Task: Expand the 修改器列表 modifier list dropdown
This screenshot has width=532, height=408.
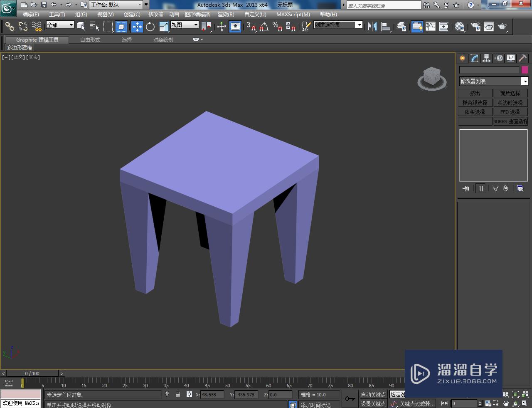Action: [x=493, y=81]
